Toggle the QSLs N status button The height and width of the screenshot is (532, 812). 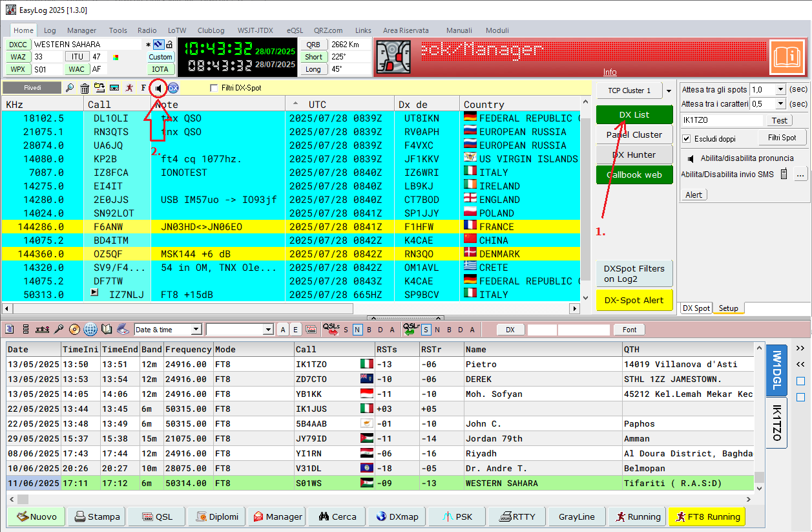tap(357, 330)
